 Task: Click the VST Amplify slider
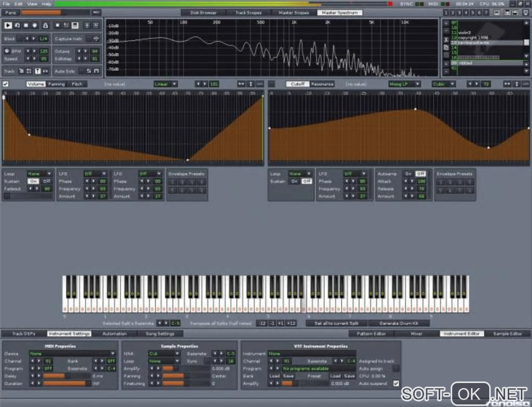pyautogui.click(x=305, y=384)
